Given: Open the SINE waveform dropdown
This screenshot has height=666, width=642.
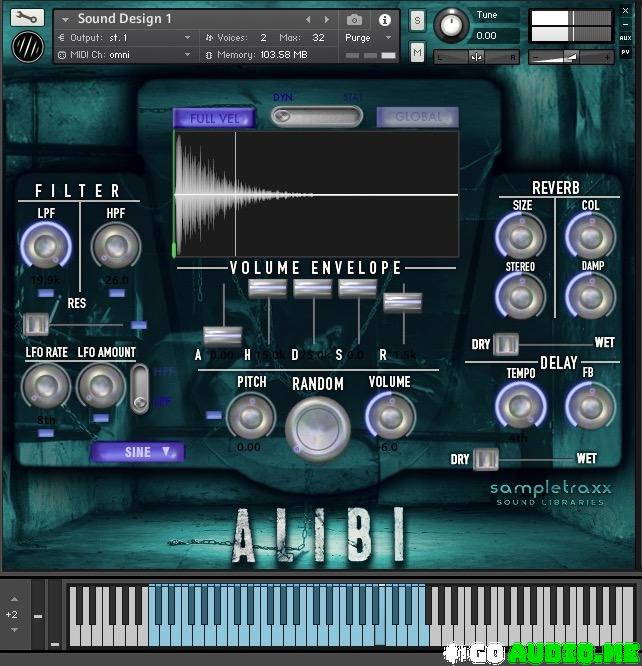Looking at the screenshot, I should [138, 452].
